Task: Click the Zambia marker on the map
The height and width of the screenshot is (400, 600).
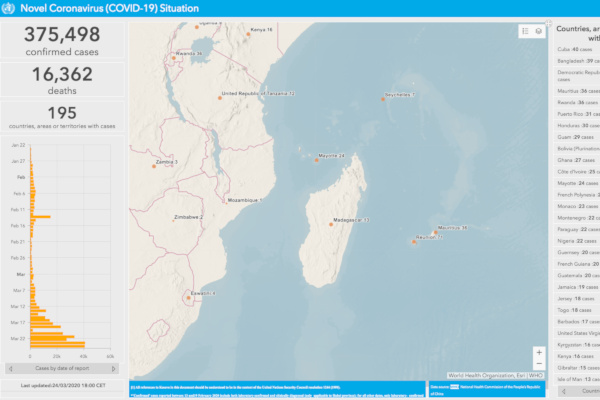Action: pos(154,167)
